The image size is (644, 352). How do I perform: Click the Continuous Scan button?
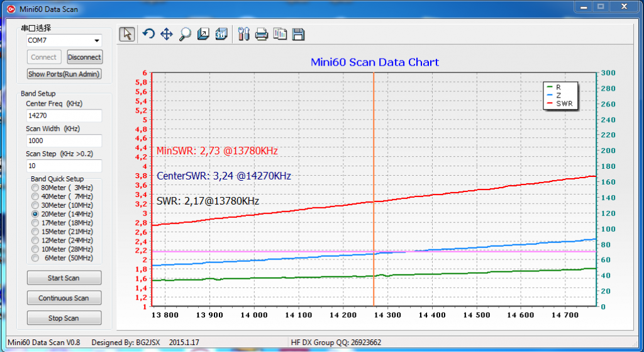(x=64, y=298)
